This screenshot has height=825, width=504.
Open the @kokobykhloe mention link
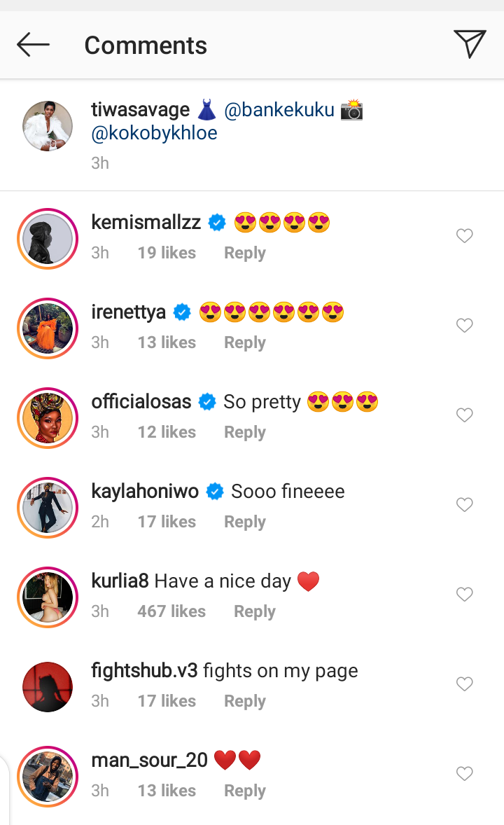pyautogui.click(x=154, y=133)
